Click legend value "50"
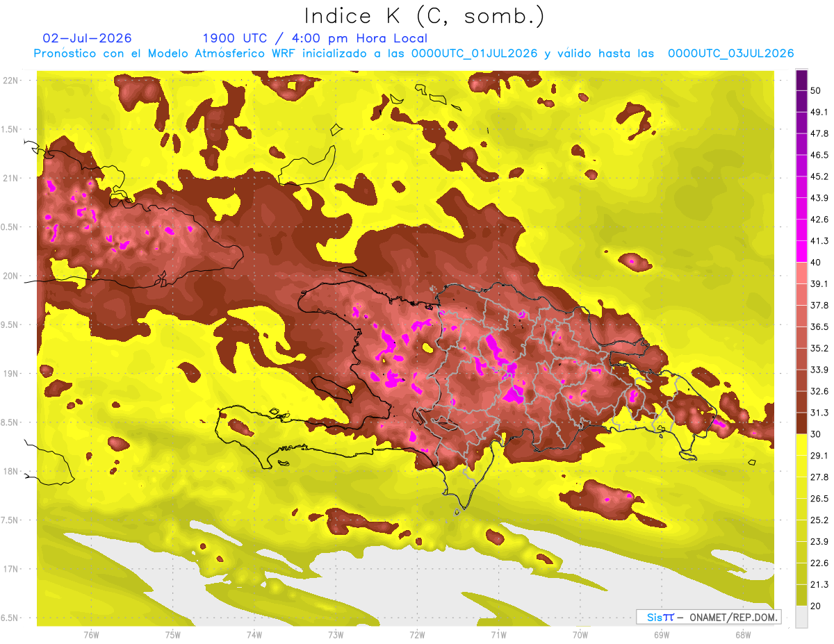 817,91
